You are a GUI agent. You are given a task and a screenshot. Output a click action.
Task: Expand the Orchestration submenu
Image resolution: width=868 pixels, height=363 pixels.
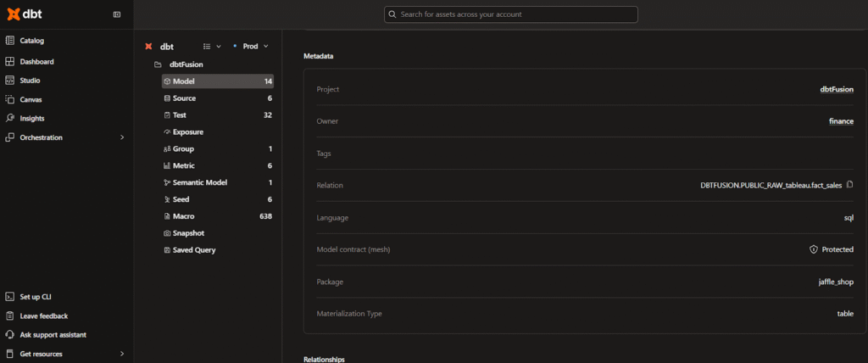pyautogui.click(x=121, y=137)
